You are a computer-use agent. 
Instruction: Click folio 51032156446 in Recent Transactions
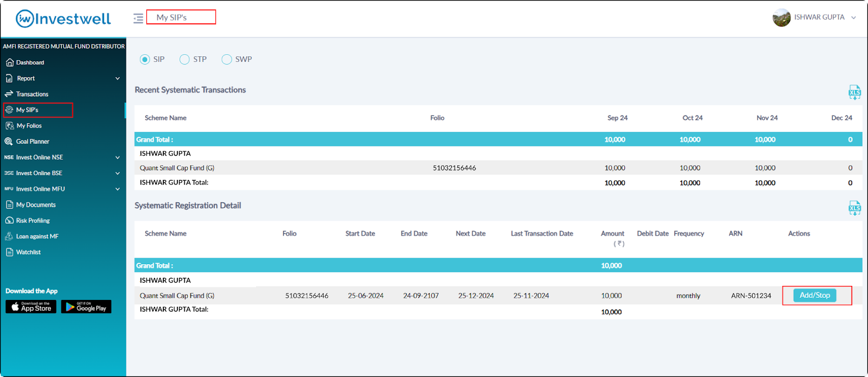[x=454, y=168]
